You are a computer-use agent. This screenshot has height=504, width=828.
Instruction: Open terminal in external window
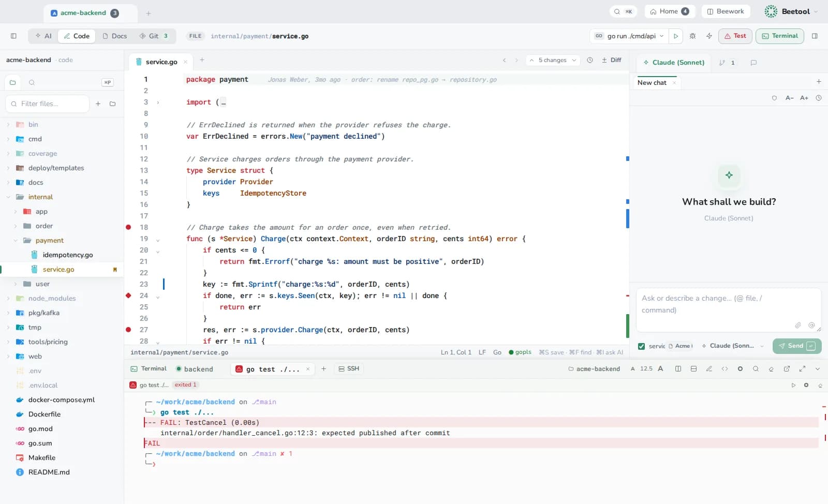(x=787, y=369)
